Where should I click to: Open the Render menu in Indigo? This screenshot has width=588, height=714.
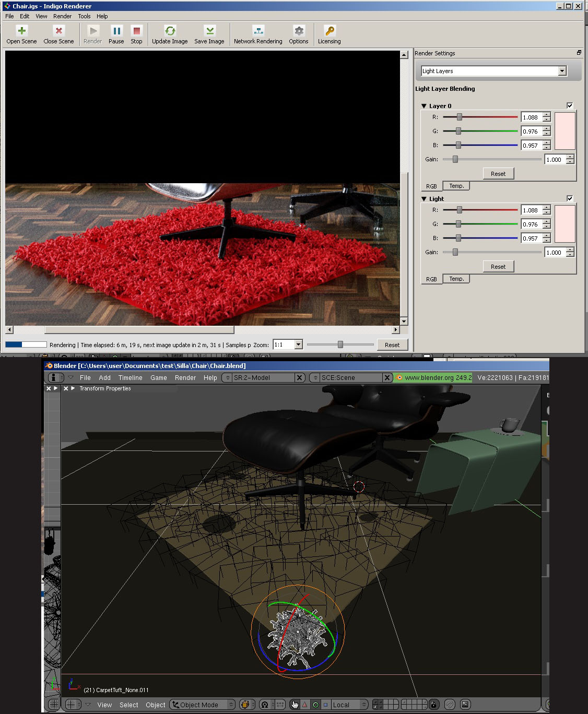(62, 16)
